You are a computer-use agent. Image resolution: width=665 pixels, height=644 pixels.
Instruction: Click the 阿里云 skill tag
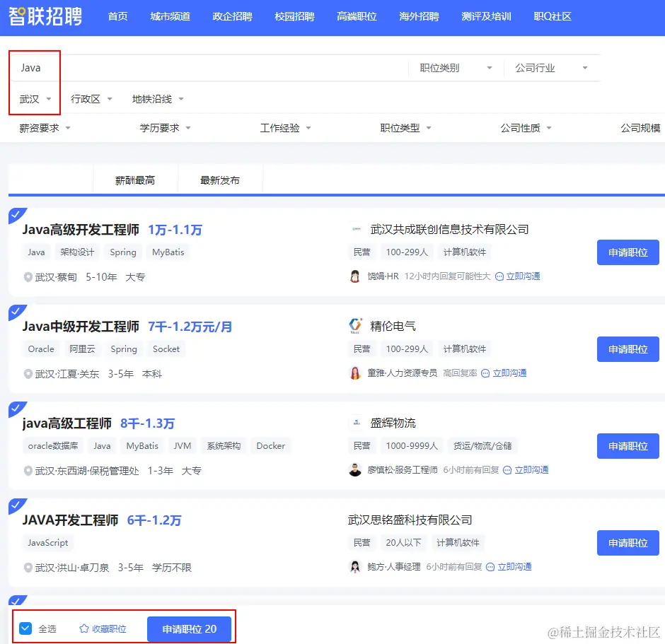82,349
